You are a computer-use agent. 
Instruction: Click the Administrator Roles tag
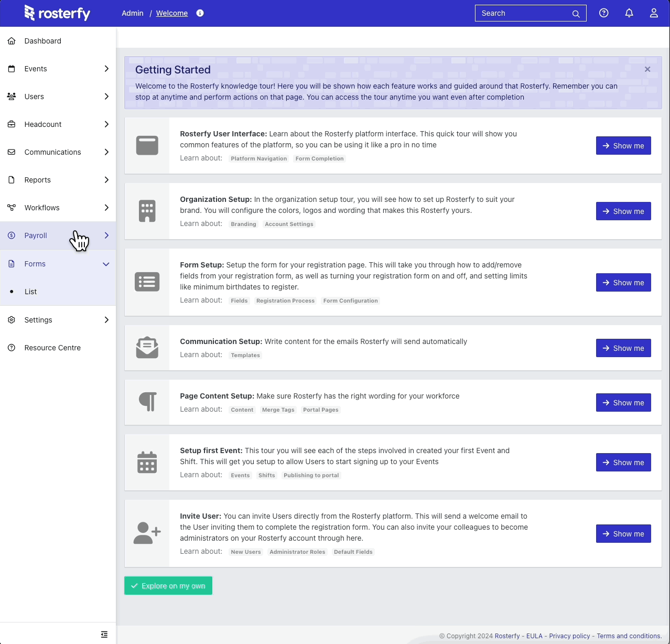297,552
